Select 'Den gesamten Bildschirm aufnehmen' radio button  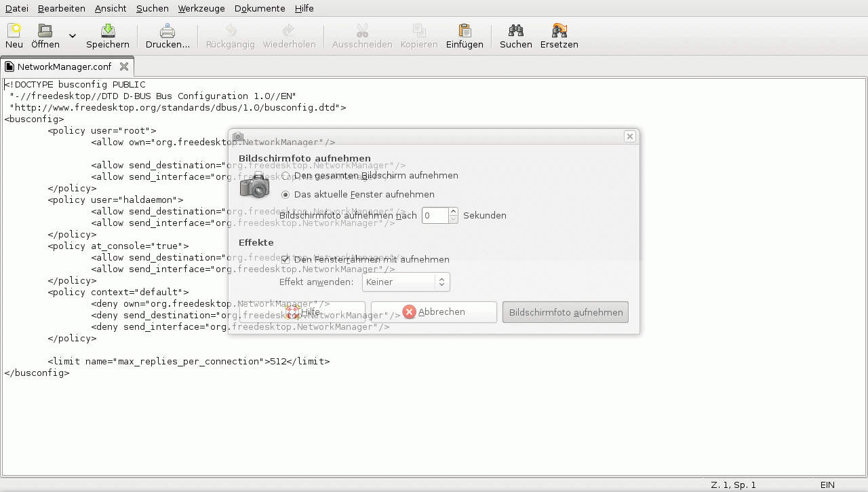point(285,176)
